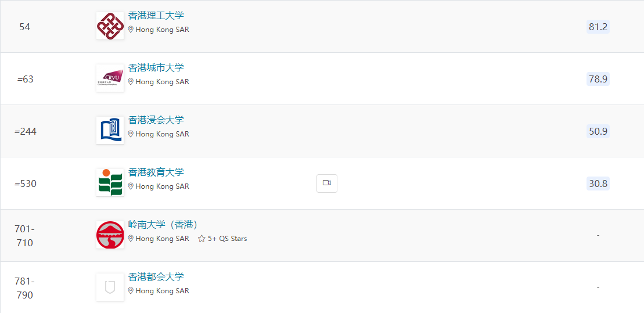Click the 香港都会大学 placeholder shield logo
The image size is (644, 313).
click(110, 287)
